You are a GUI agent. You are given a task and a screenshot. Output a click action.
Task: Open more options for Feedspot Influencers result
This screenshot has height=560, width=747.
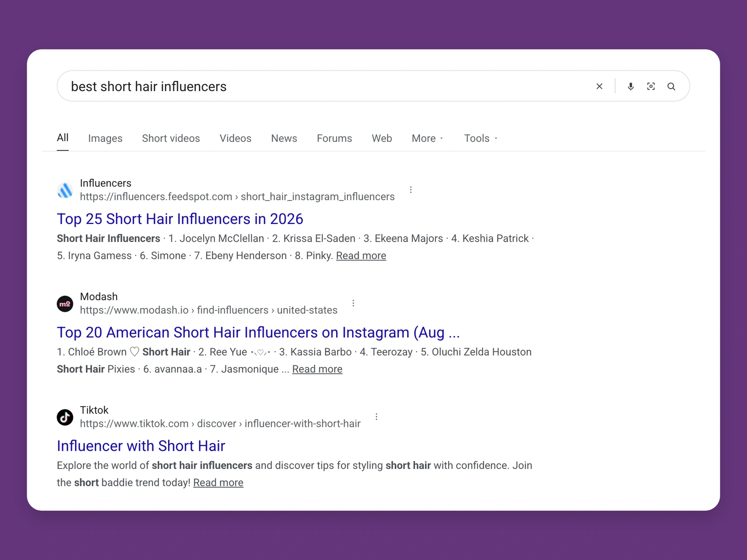click(x=411, y=189)
